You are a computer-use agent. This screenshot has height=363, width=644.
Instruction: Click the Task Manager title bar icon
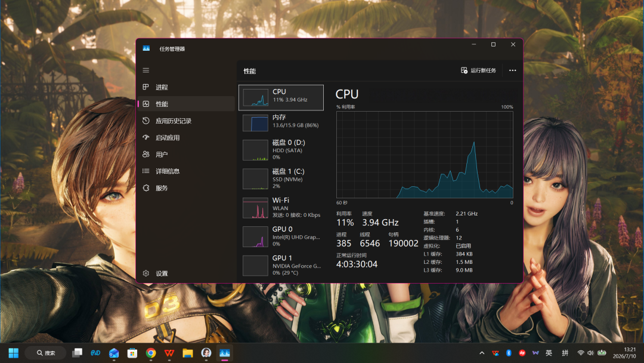point(146,48)
